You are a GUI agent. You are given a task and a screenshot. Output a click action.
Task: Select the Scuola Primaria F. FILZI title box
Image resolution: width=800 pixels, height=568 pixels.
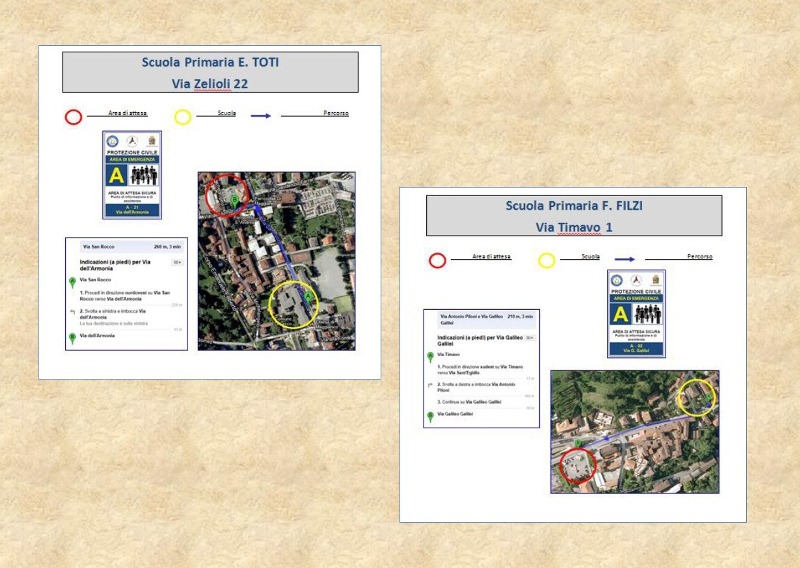pyautogui.click(x=574, y=216)
